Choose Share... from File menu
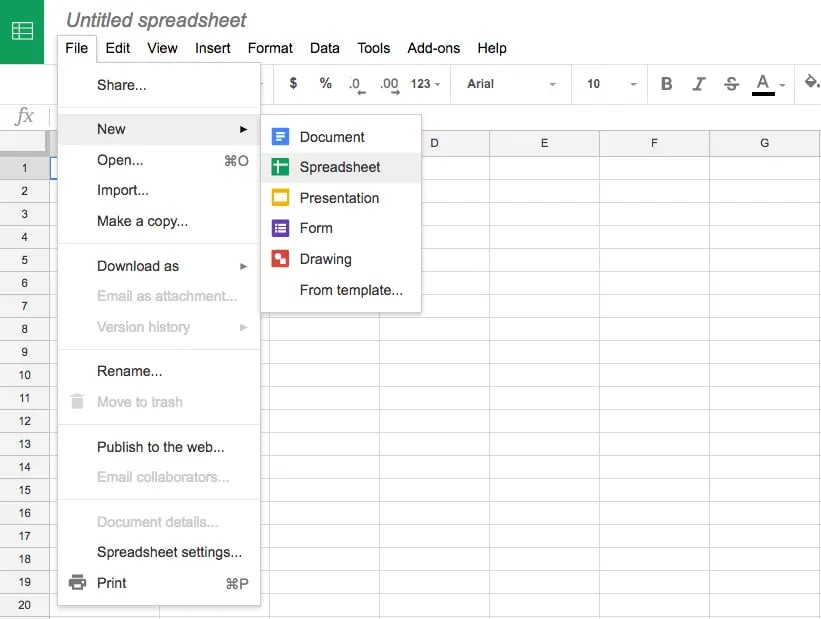This screenshot has height=619, width=821. pos(159,85)
